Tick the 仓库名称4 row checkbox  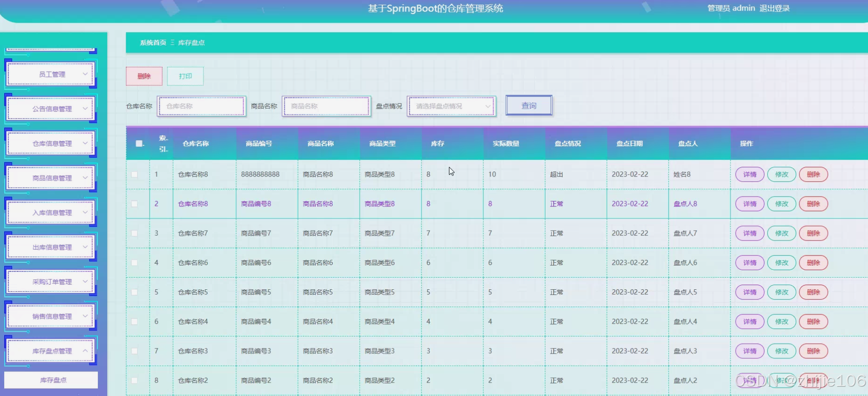point(134,321)
